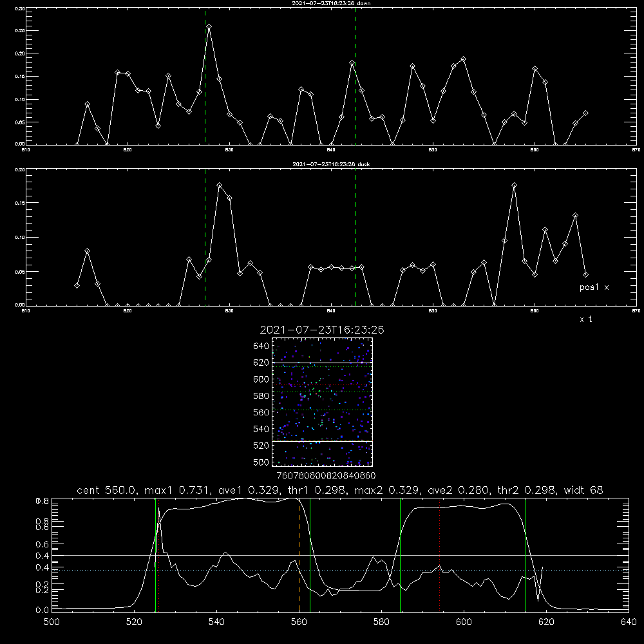
Task: Click the 830 x-axis label under dusk plot
Action: click(x=229, y=311)
